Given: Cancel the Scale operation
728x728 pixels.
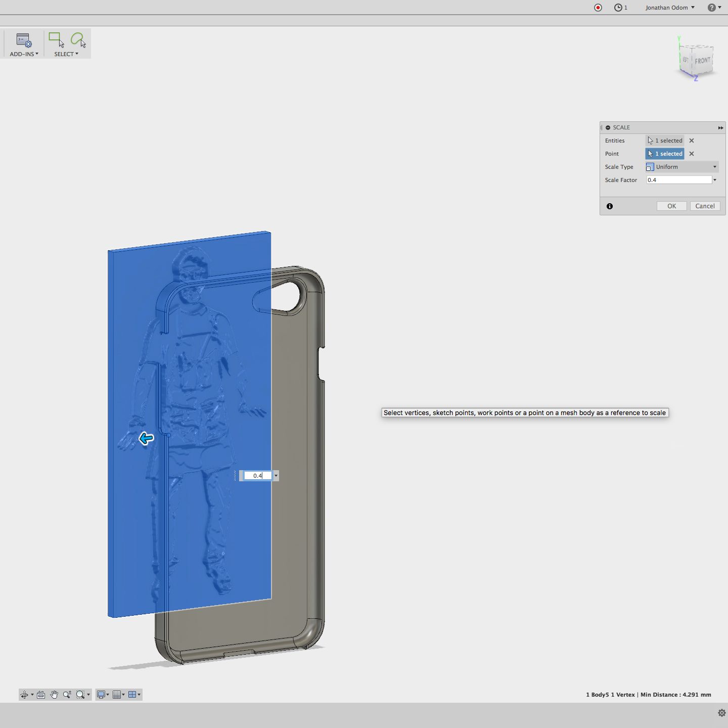Looking at the screenshot, I should pyautogui.click(x=705, y=206).
